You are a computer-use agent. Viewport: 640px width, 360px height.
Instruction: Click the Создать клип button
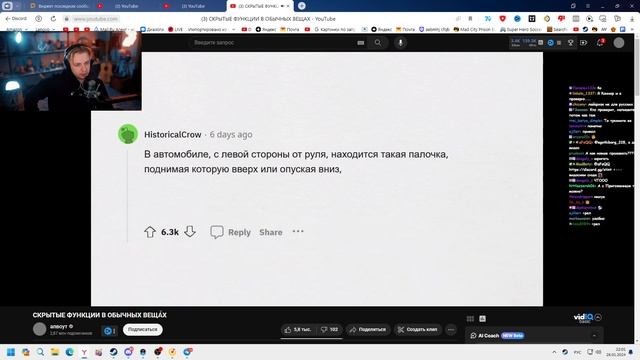tap(418, 329)
